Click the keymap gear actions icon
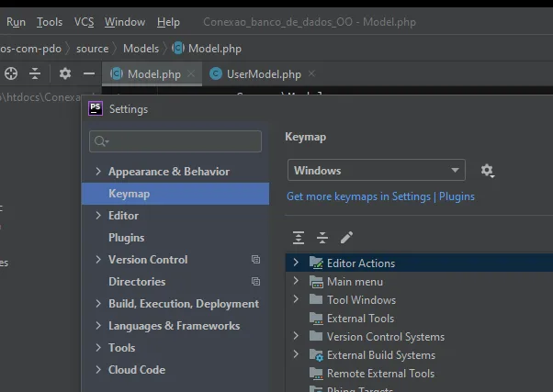 tap(487, 171)
